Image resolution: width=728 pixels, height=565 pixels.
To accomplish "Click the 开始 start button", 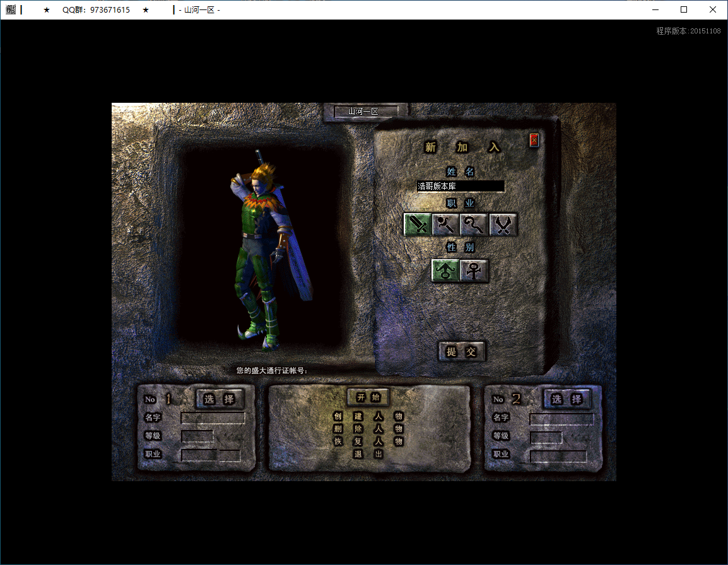I will click(x=368, y=397).
